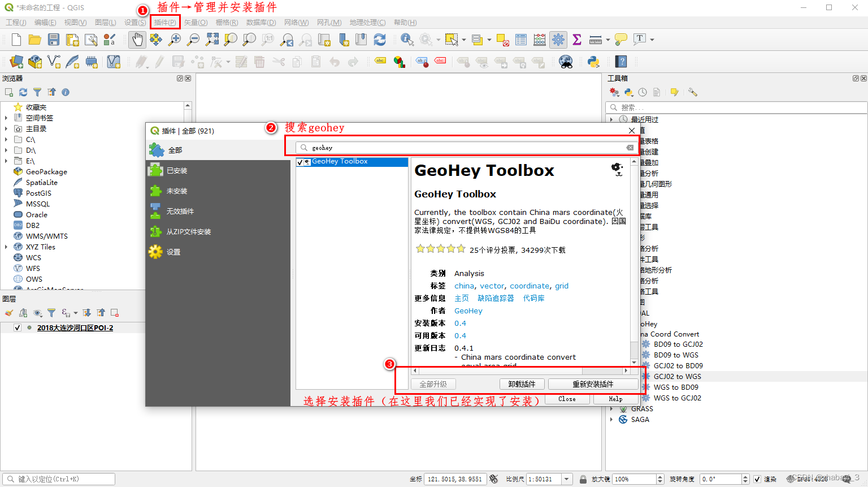Image resolution: width=868 pixels, height=487 pixels.
Task: Click the New GeoPackage Layer icon
Action: (x=35, y=62)
